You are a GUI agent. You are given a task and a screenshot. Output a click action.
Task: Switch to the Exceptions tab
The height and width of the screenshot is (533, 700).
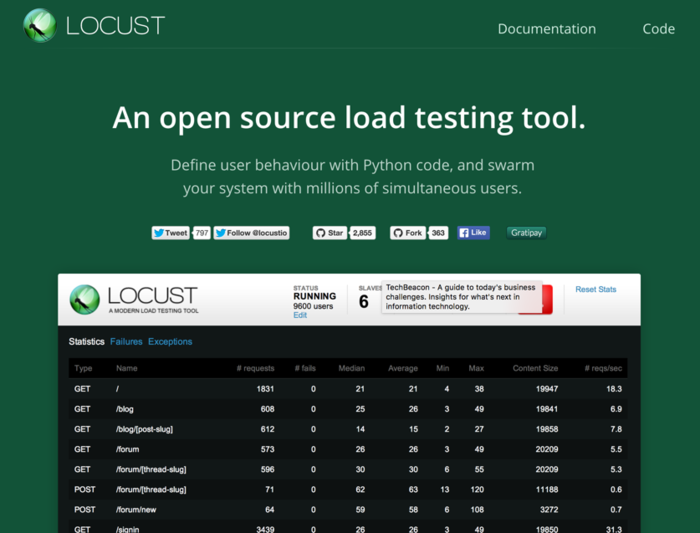pos(170,341)
